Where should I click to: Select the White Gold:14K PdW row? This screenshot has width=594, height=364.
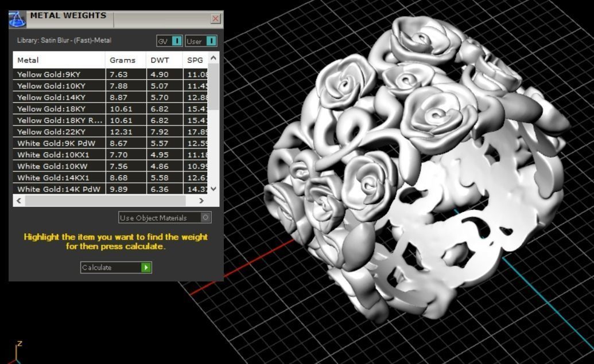(x=110, y=189)
